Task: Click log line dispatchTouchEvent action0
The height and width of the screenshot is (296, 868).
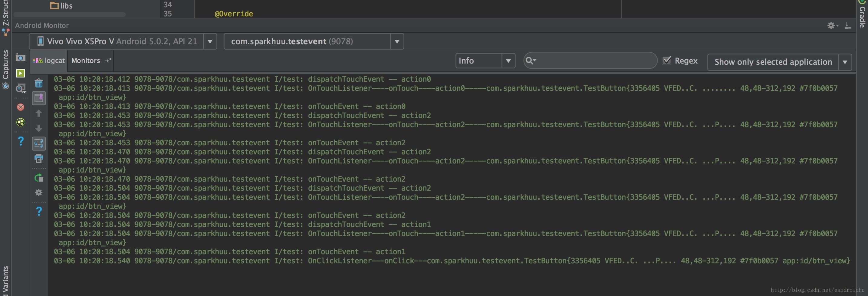Action: [x=242, y=79]
